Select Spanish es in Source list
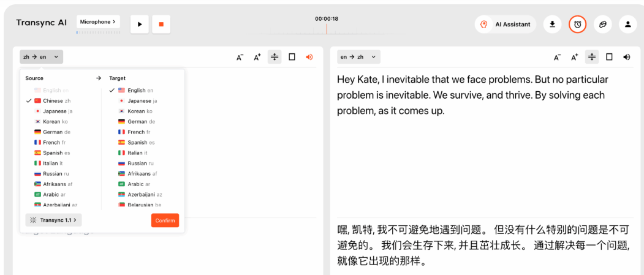This screenshot has height=275, width=644. tap(53, 153)
